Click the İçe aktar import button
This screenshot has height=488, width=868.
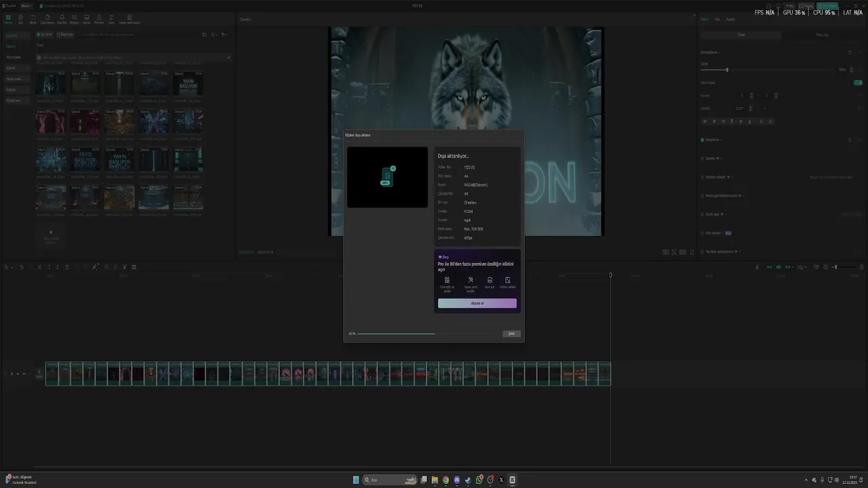[45, 35]
